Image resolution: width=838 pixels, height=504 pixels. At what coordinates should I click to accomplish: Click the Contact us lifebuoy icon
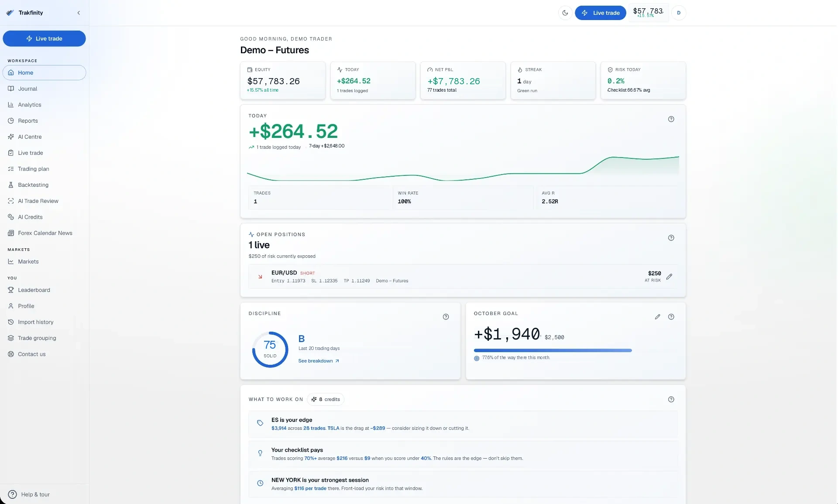click(11, 354)
